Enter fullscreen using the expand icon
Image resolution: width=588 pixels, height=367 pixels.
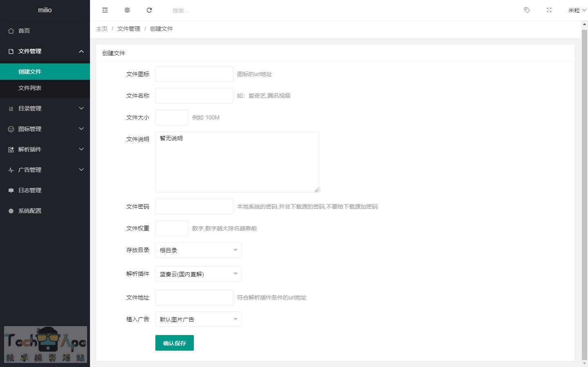click(549, 10)
